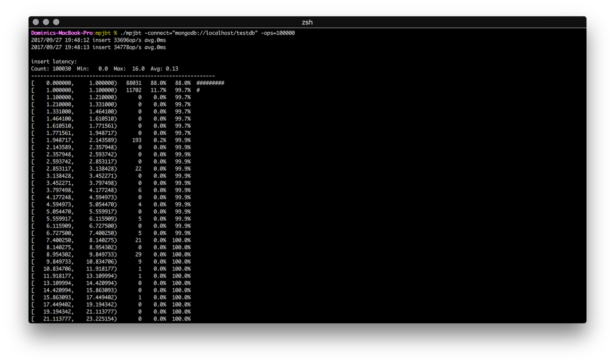Click the "Dominics-MacBook-Pro" hostname in the prompt
Screen dimensions: 615x364
[x=62, y=33]
